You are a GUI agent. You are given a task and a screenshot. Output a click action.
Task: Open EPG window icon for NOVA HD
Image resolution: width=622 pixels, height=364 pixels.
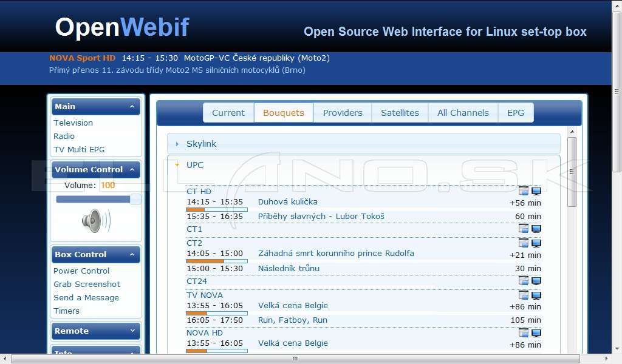tap(523, 332)
